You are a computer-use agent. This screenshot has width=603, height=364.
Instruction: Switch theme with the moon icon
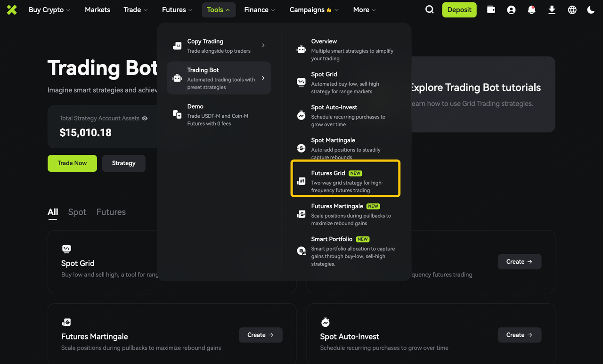pos(591,9)
